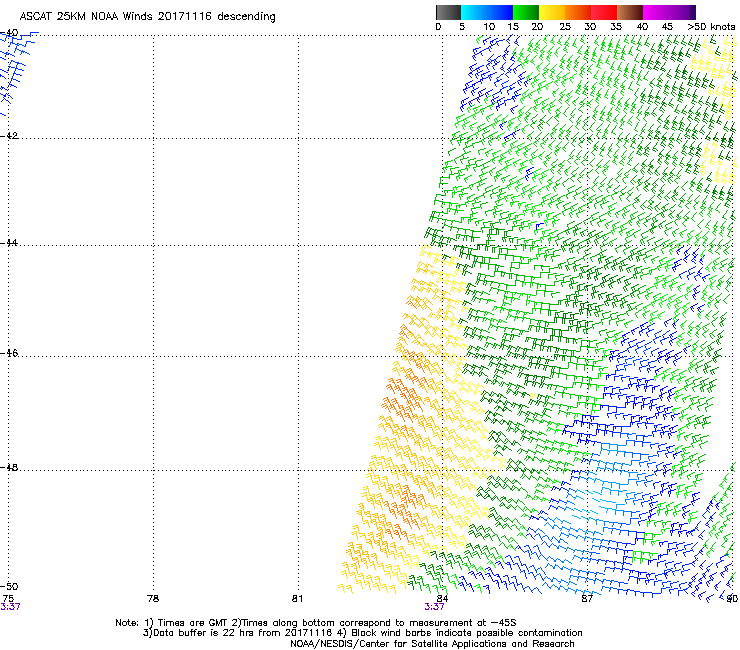Choose the brown 35-40 knots legend segment
The image size is (740, 650).
point(630,12)
